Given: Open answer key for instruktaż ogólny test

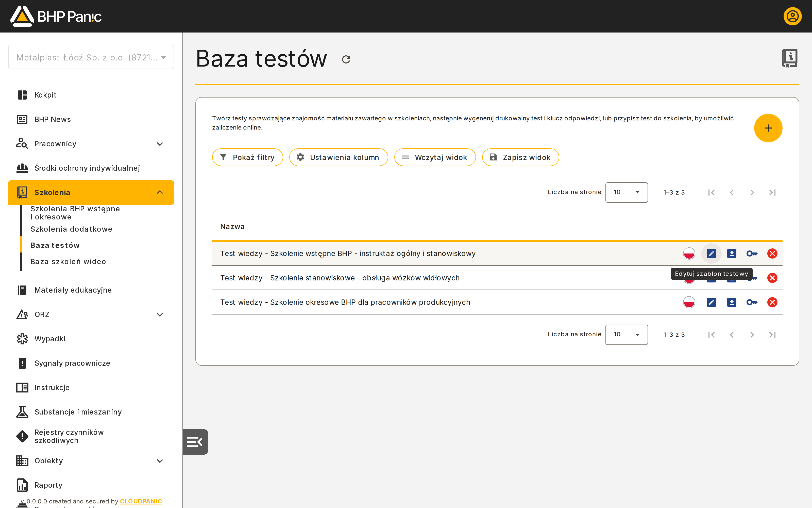Looking at the screenshot, I should [752, 253].
